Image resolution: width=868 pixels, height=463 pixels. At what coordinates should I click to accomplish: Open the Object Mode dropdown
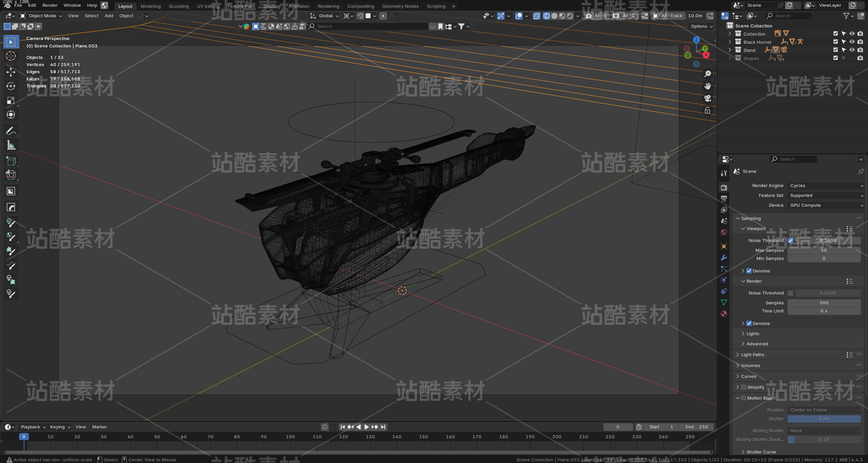[41, 16]
